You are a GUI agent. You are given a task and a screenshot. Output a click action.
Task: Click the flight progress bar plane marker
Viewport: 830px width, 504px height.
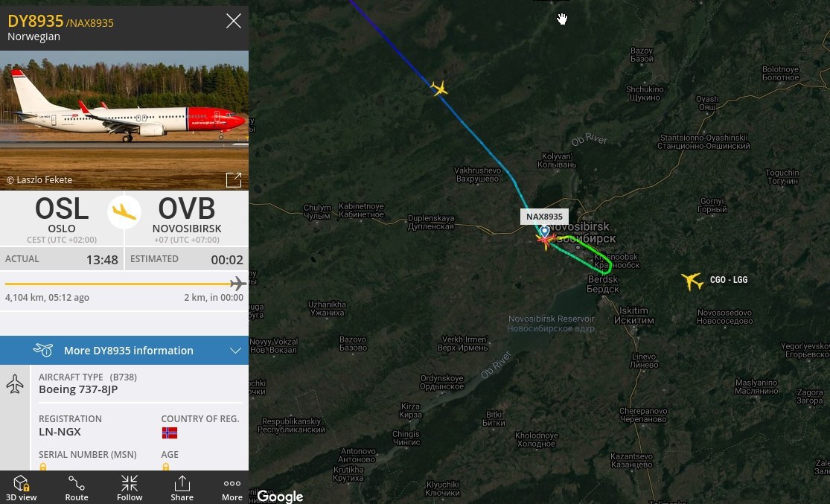[x=238, y=284]
